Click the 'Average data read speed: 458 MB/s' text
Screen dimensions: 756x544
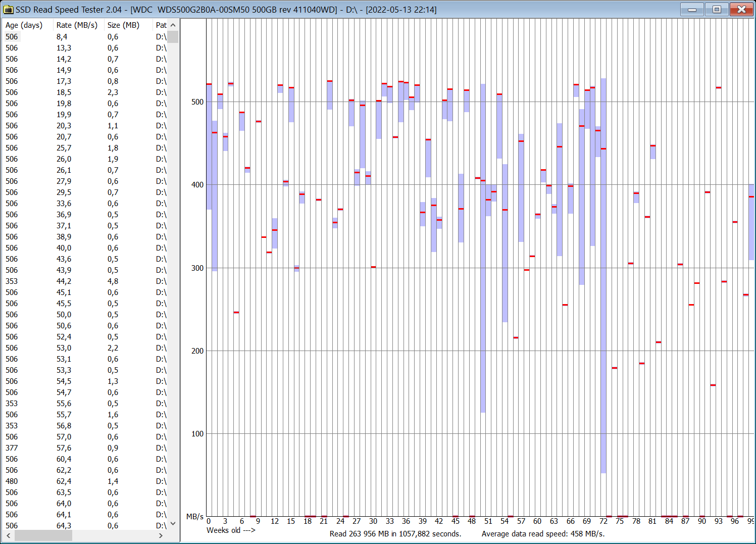[543, 534]
